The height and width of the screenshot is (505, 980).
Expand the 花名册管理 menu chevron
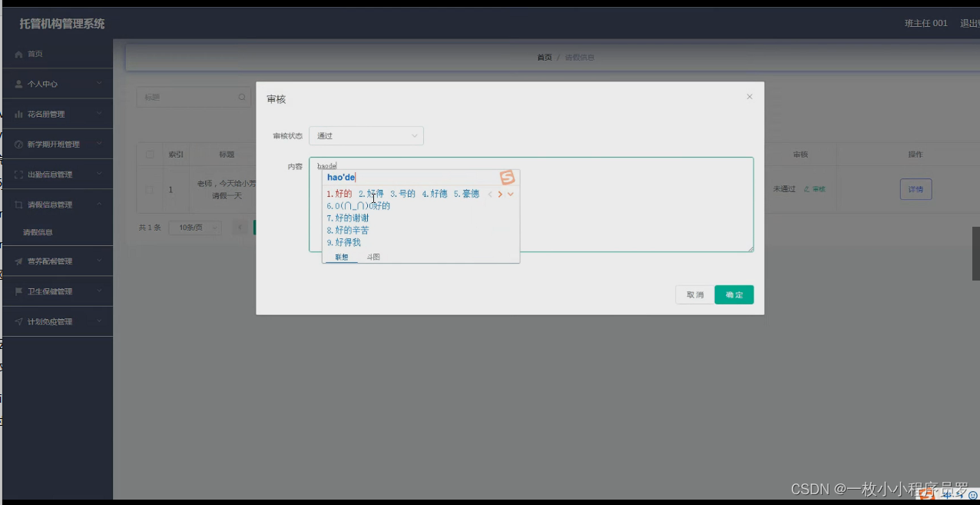click(x=99, y=114)
